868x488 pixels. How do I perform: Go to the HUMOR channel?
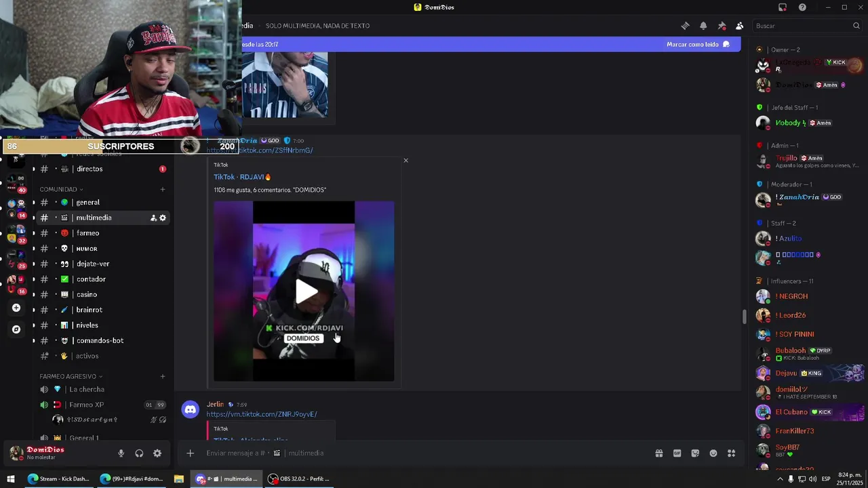point(87,249)
